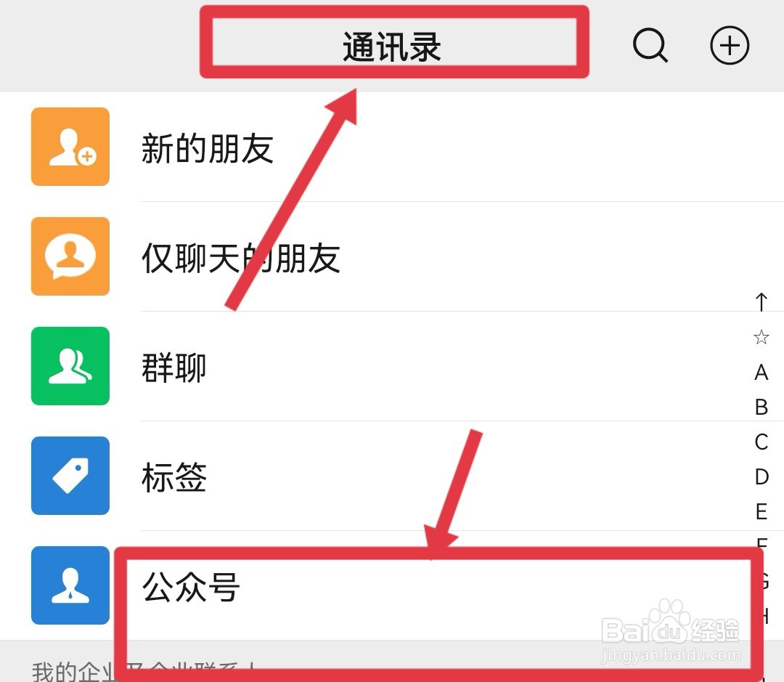This screenshot has height=682, width=784.
Task: Tap the 通讯录 page title
Action: [x=391, y=46]
